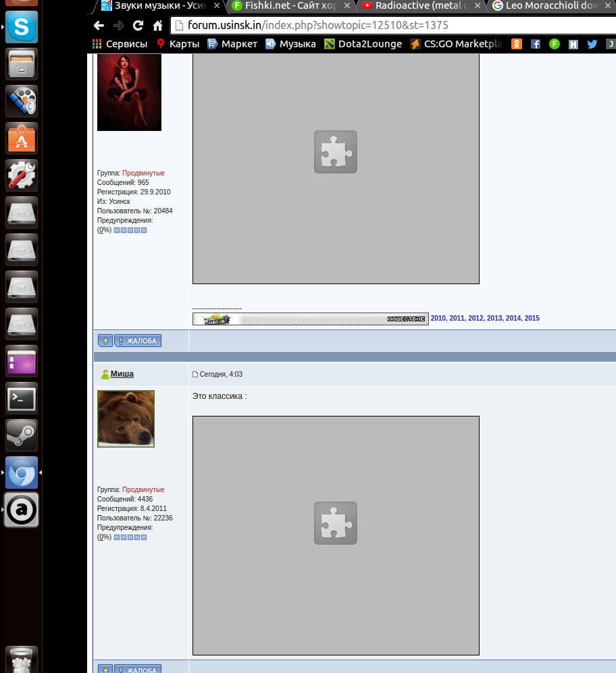Screen dimensions: 616x673
Task: Reload the current forum page
Action: coord(138,26)
